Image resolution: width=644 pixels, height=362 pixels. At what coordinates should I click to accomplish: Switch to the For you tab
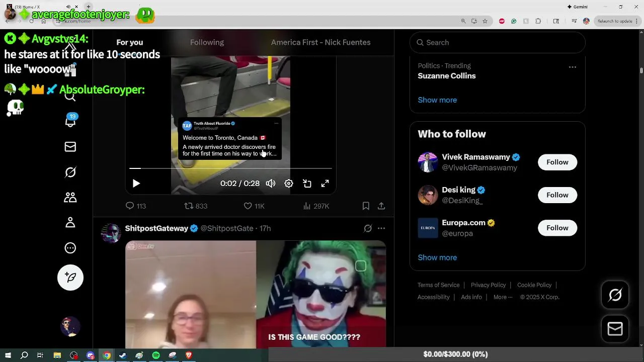(x=130, y=42)
